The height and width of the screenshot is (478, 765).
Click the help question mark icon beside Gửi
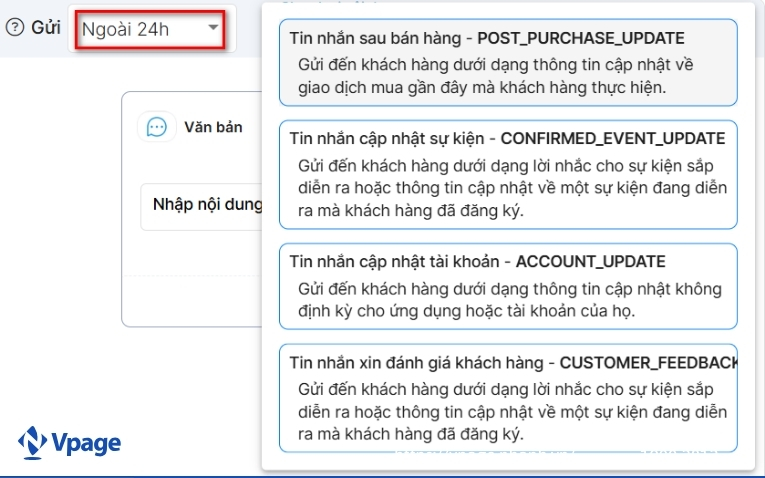[15, 27]
